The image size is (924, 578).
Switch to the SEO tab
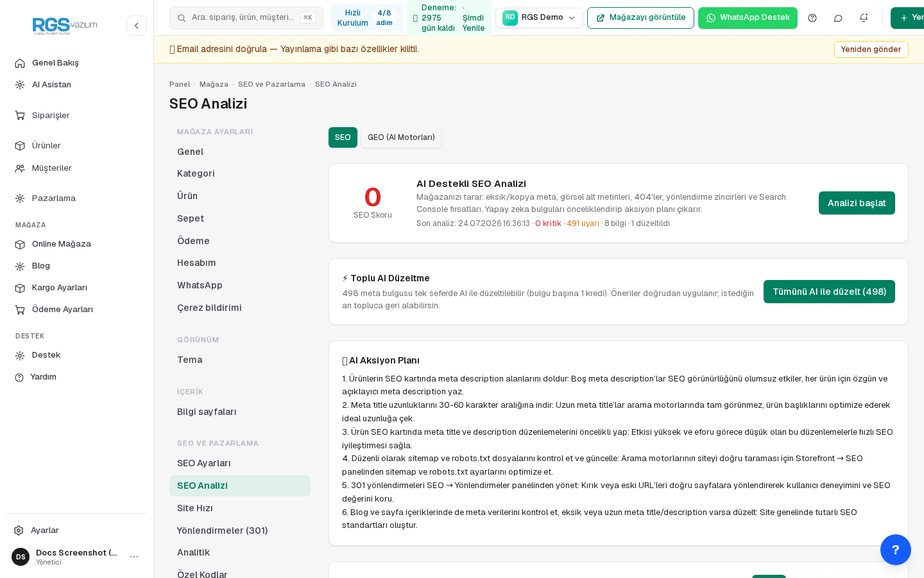343,137
